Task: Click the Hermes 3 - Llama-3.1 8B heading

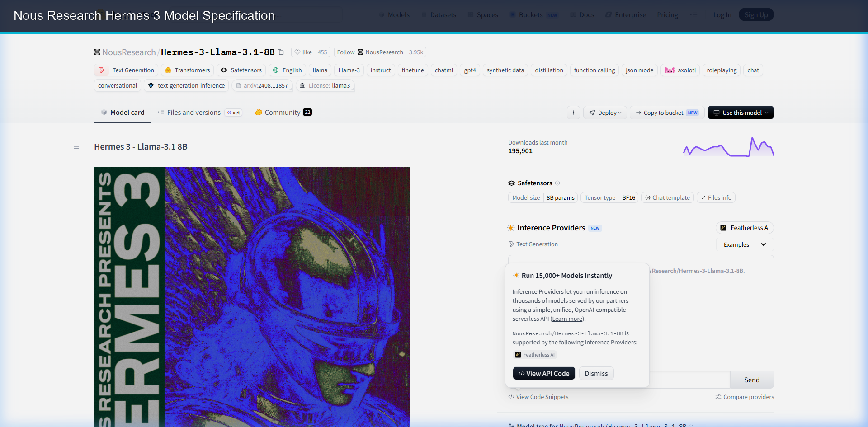Action: (x=141, y=147)
